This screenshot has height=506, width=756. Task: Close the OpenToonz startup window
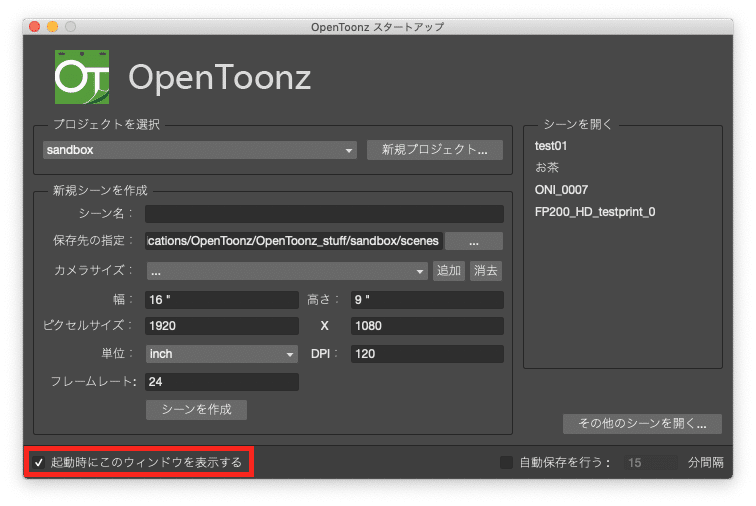tap(34, 27)
